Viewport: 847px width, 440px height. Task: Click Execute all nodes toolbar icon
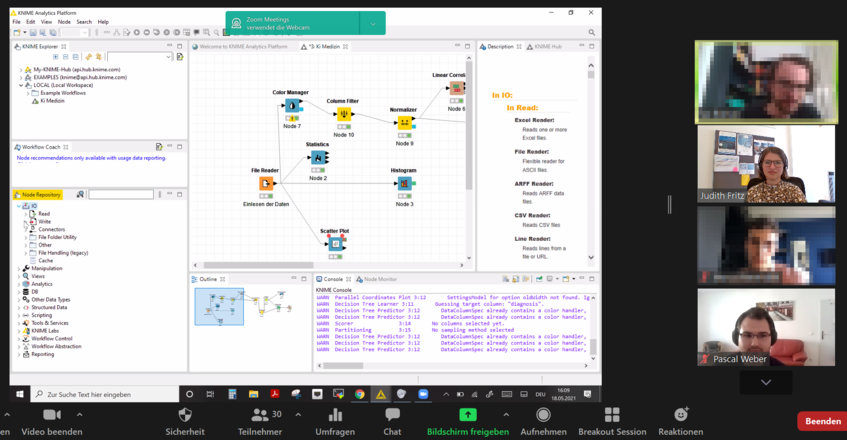click(146, 32)
